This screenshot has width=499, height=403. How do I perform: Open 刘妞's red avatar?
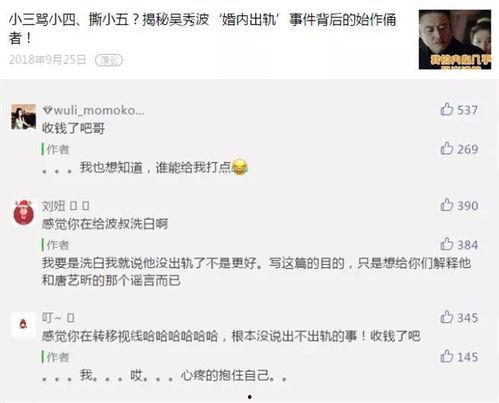pyautogui.click(x=24, y=213)
